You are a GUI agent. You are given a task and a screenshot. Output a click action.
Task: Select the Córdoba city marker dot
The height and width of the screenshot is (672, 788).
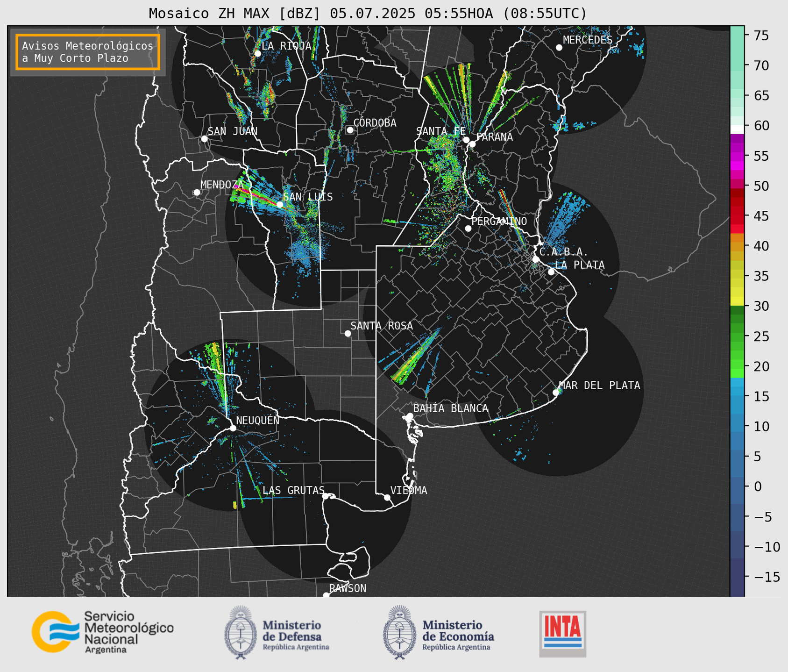[x=350, y=130]
